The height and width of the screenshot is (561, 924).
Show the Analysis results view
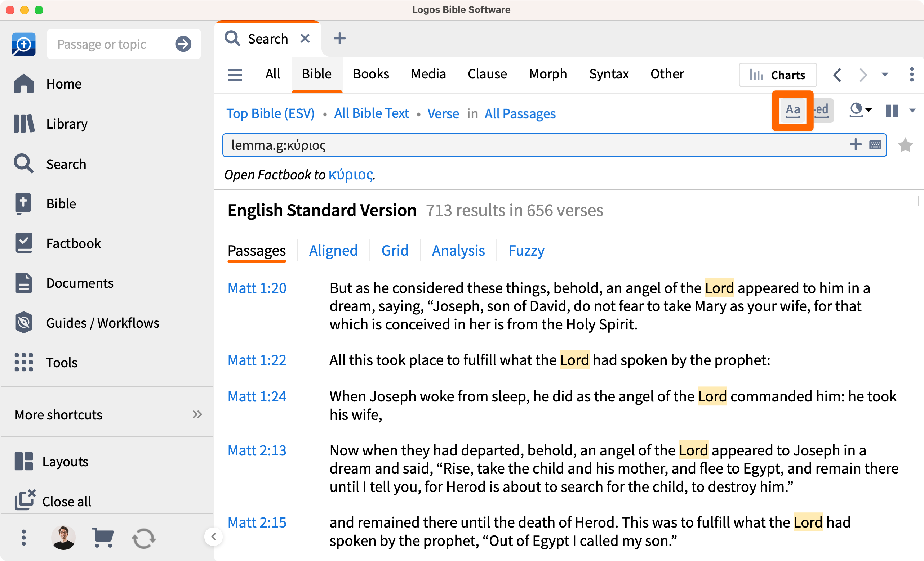[x=458, y=250]
